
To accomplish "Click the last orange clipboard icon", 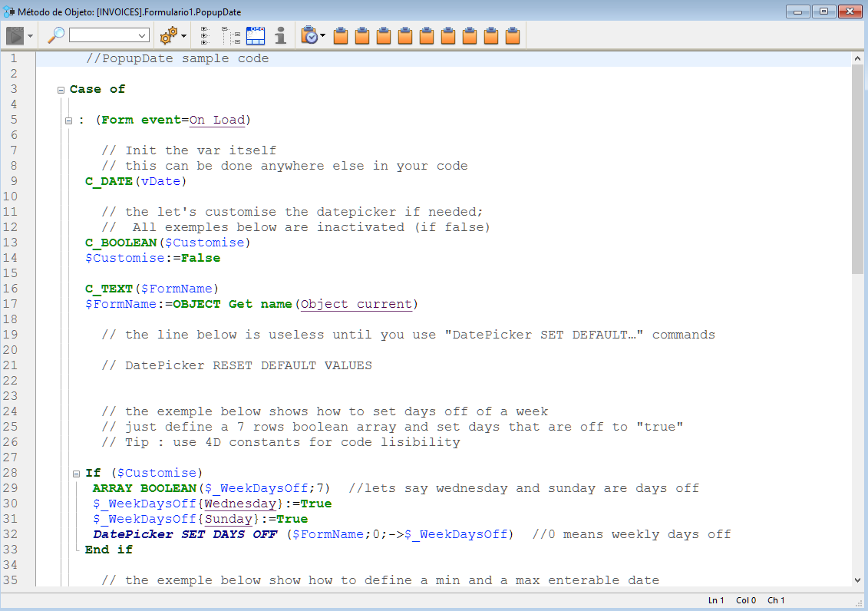I will (513, 35).
